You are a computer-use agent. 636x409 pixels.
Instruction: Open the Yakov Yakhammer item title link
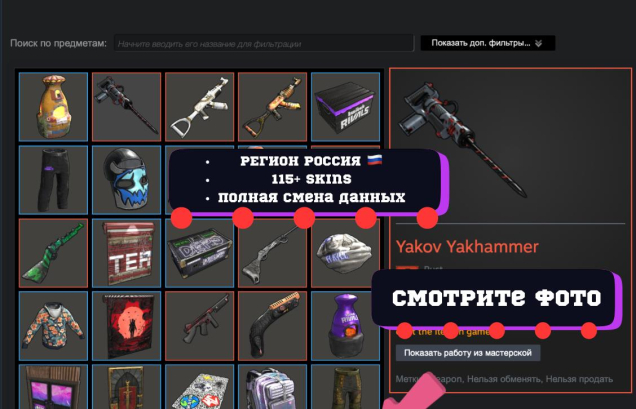point(467,246)
